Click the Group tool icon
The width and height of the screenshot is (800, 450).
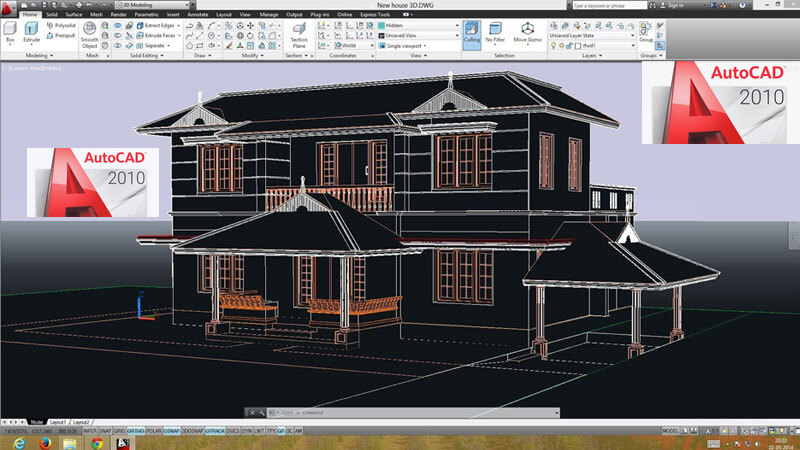click(x=646, y=32)
